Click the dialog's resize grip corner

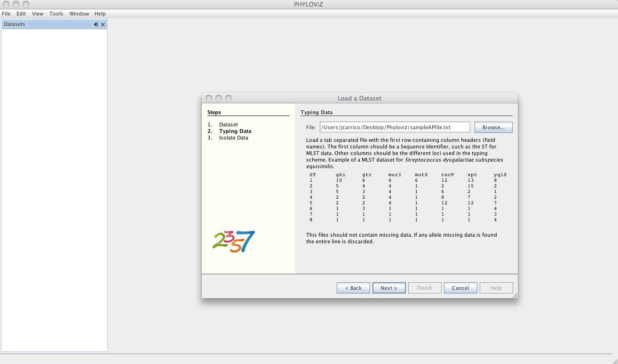[515, 295]
